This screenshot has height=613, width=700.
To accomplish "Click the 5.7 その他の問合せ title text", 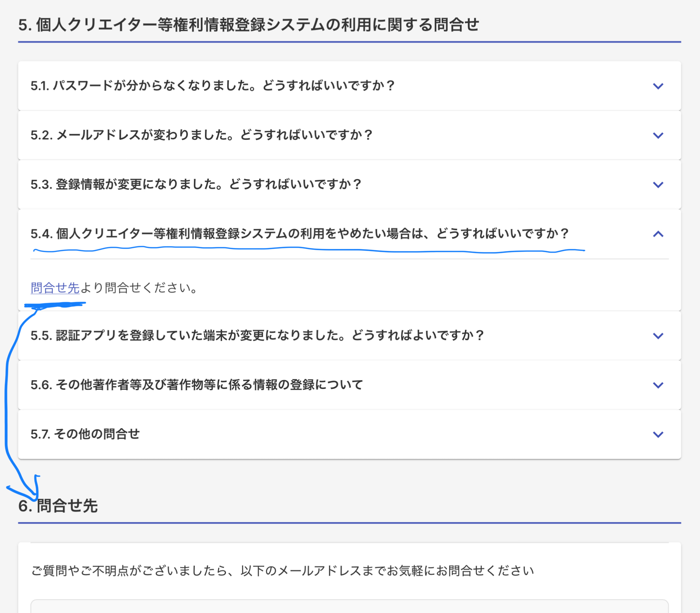I will point(85,434).
